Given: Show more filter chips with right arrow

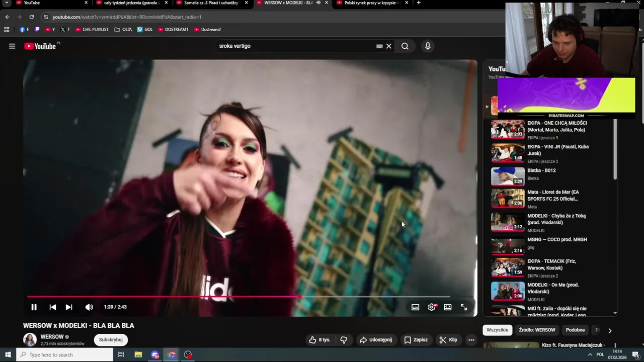Looking at the screenshot, I should (610, 330).
